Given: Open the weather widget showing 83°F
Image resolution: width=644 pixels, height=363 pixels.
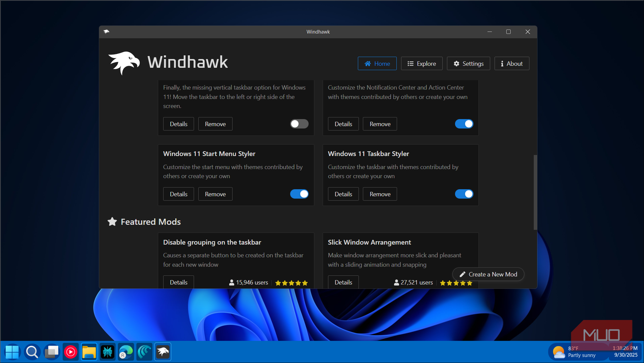Looking at the screenshot, I should tap(577, 352).
